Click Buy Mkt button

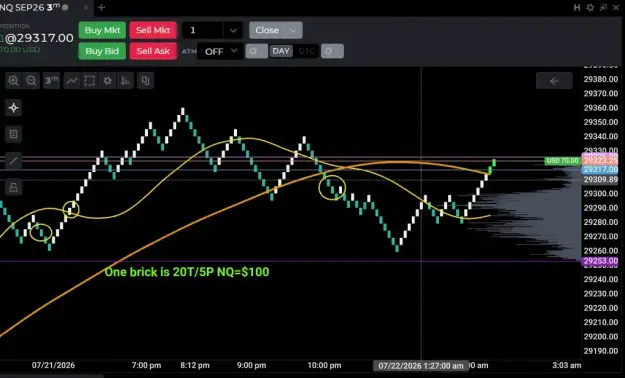pyautogui.click(x=102, y=30)
